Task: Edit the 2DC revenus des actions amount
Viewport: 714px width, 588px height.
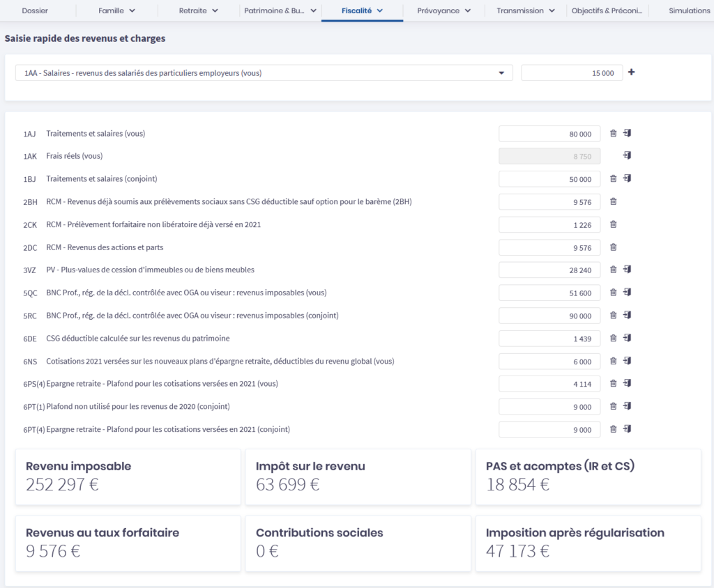Action: pyautogui.click(x=549, y=247)
